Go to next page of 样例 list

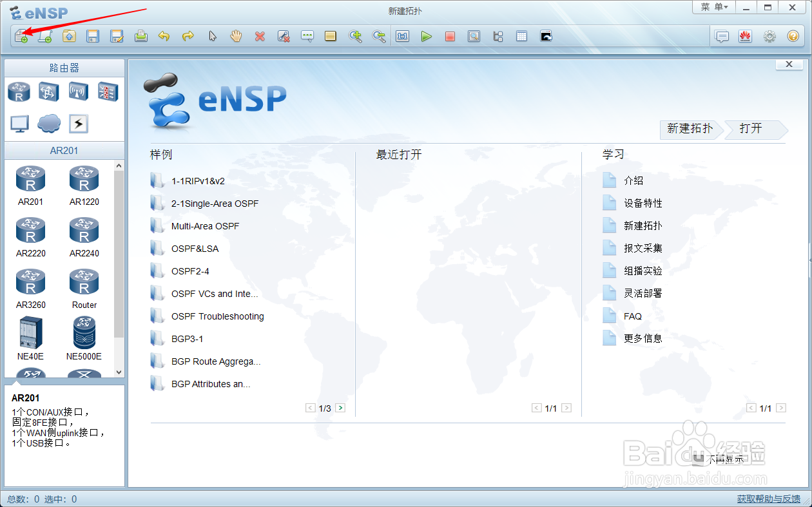[340, 408]
